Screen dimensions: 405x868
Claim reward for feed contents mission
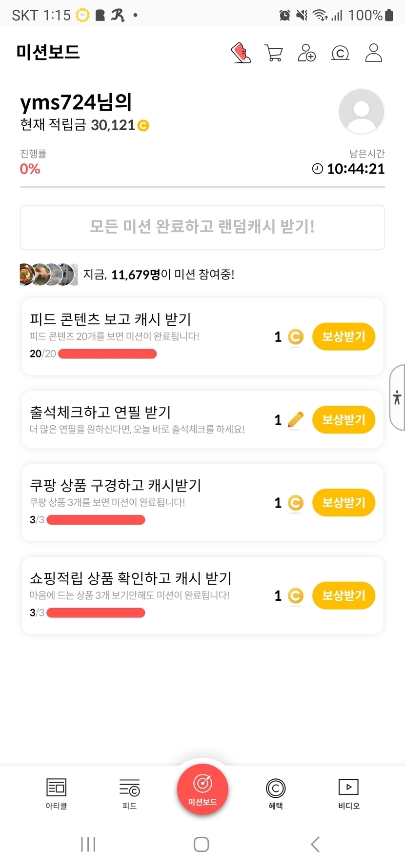344,336
